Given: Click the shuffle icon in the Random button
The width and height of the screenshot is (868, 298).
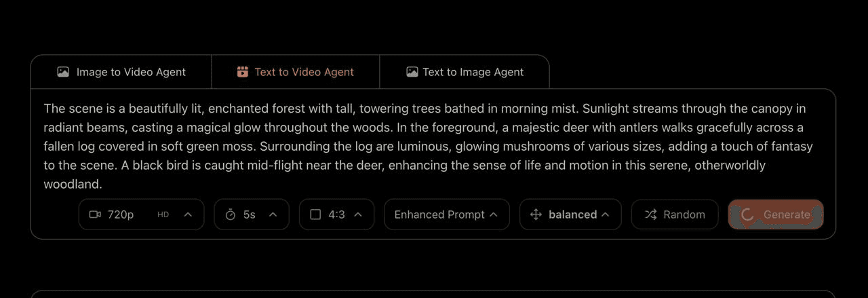Looking at the screenshot, I should pyautogui.click(x=651, y=215).
